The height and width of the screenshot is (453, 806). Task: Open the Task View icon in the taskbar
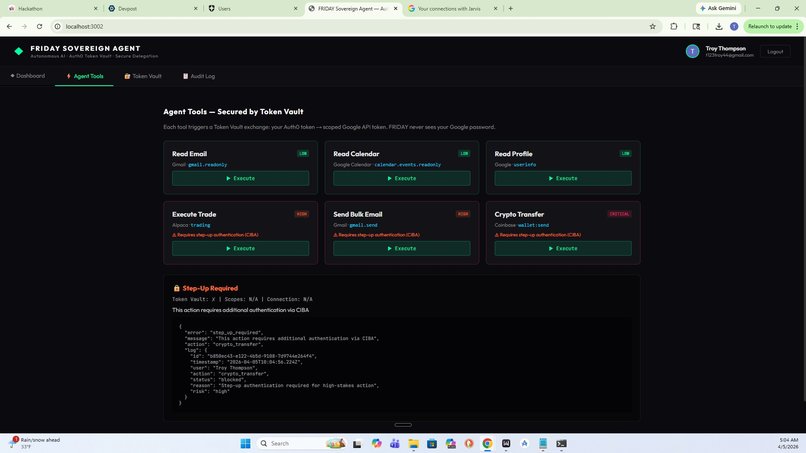pos(357,443)
